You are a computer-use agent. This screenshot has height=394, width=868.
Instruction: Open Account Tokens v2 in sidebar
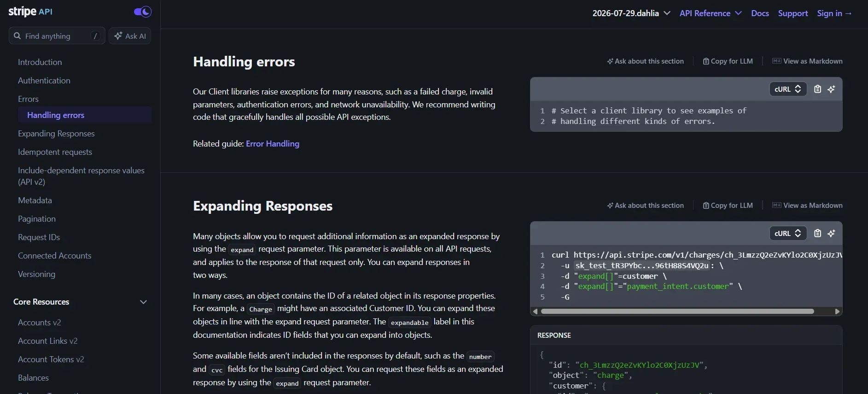click(x=51, y=359)
